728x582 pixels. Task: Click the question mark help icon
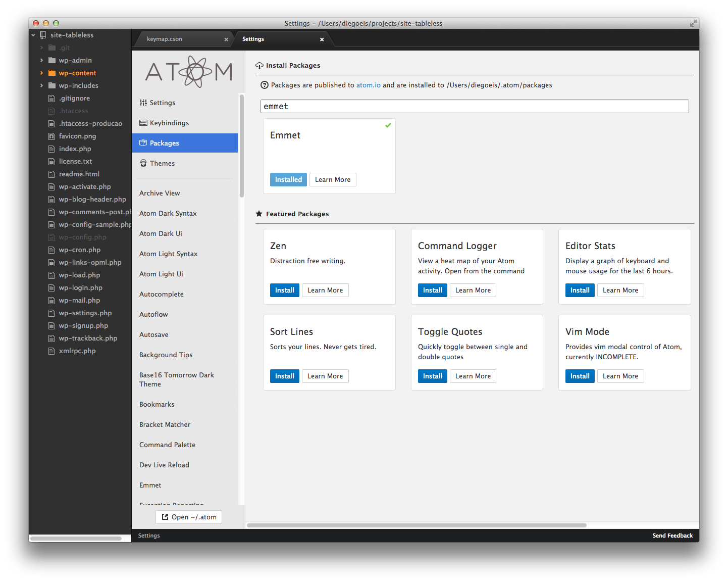point(265,85)
